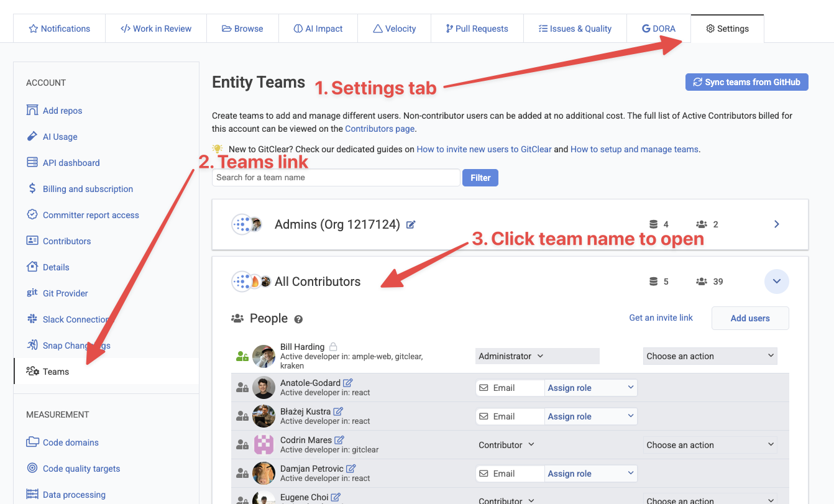This screenshot has height=504, width=834.
Task: Open Assign role dropdown for Anatole-Godard
Action: [590, 388]
